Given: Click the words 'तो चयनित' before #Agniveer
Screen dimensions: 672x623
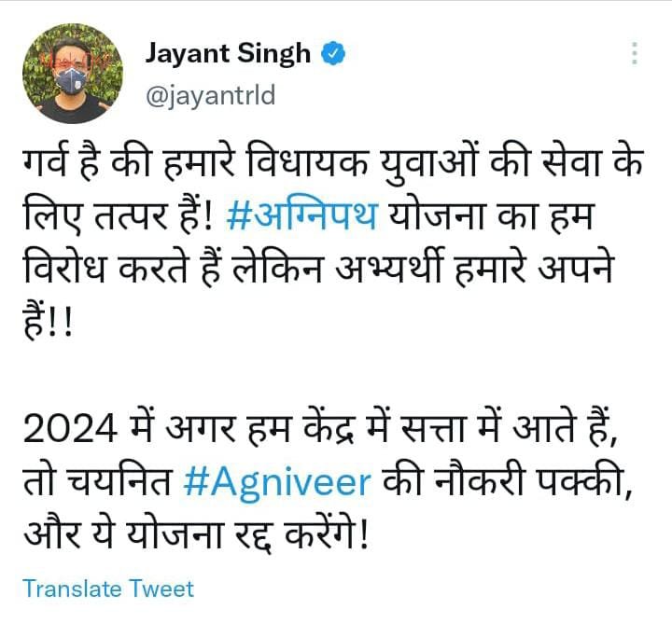Looking at the screenshot, I should (97, 483).
